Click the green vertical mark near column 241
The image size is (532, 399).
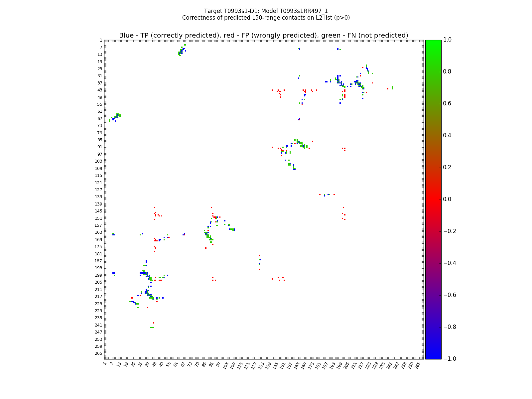pos(392,87)
